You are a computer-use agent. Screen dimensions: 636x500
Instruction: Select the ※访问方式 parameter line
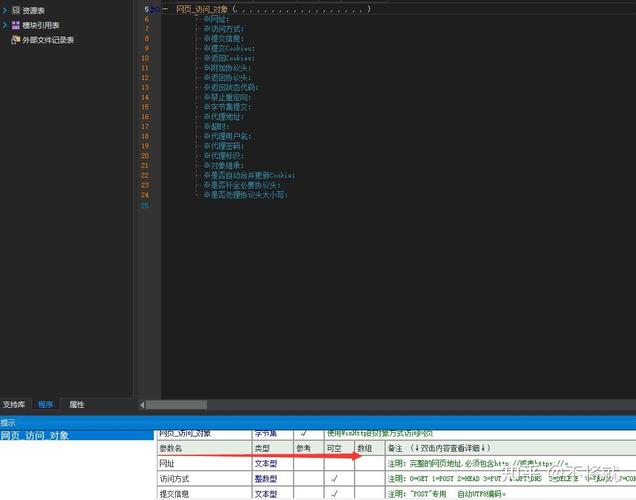tap(223, 29)
